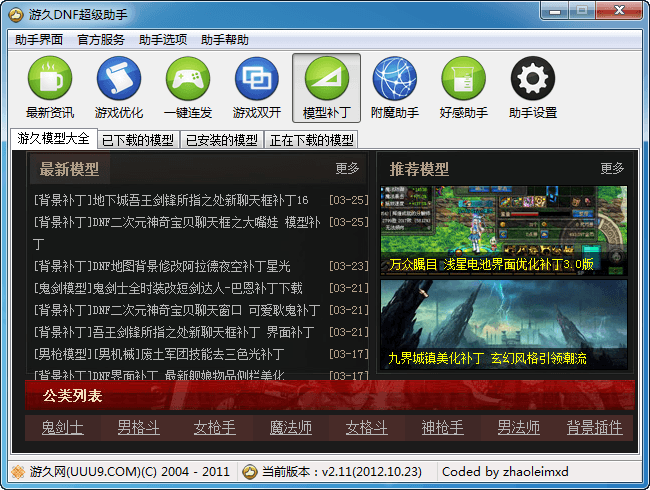Select the 魔法师 category
The height and width of the screenshot is (490, 650).
coord(290,428)
